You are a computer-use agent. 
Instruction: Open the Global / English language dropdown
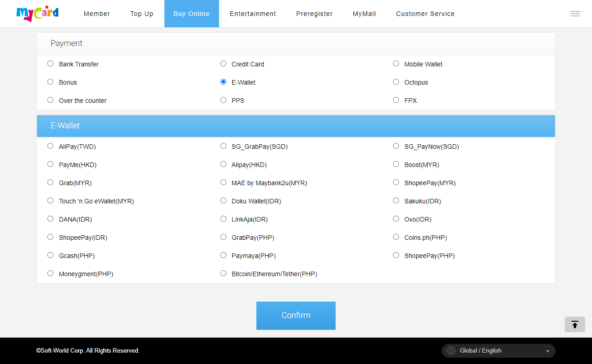(499, 351)
